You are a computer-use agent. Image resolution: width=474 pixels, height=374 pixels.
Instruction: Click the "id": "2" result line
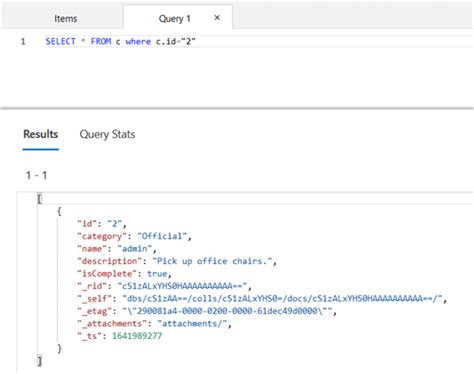[x=102, y=223]
